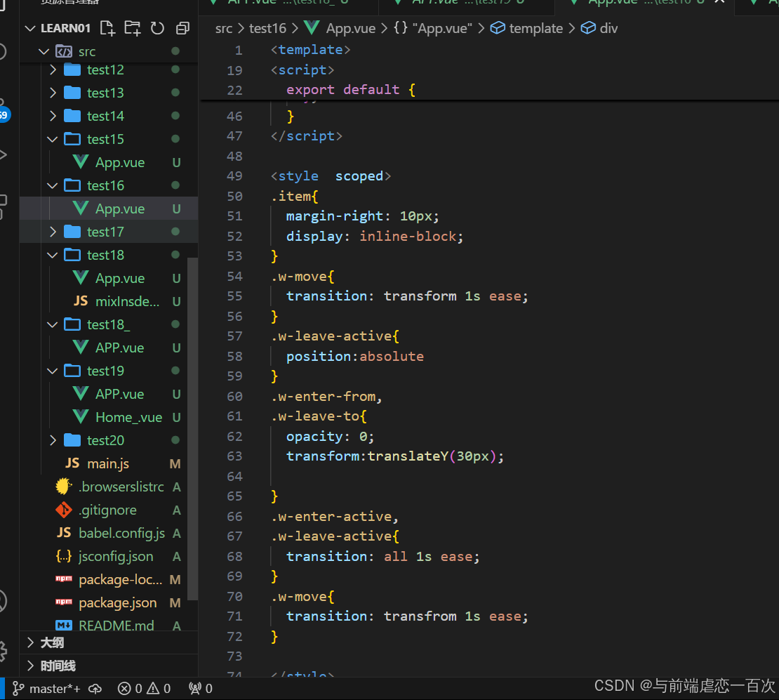The width and height of the screenshot is (779, 700).
Task: Click sticky scroll line <template>
Action: [310, 50]
